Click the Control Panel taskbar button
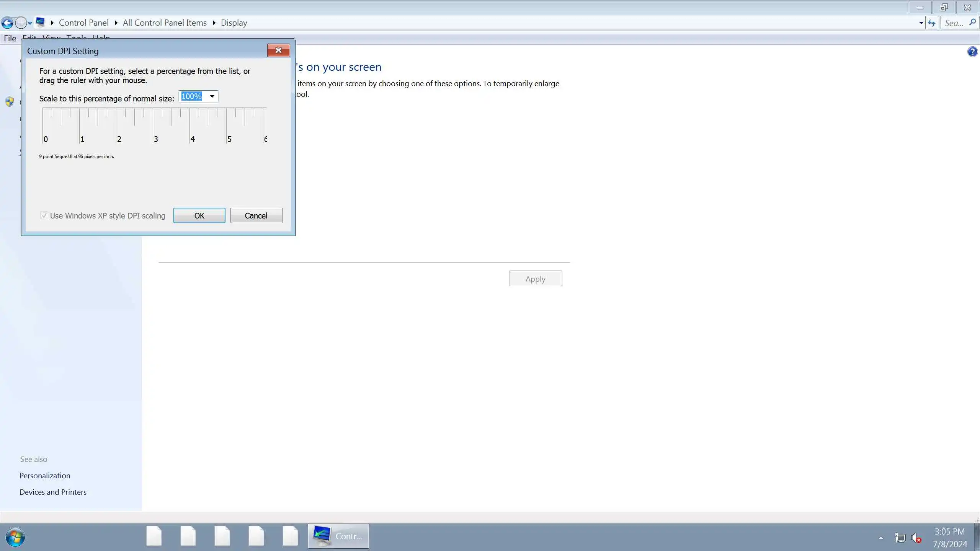The height and width of the screenshot is (551, 980). click(x=338, y=536)
